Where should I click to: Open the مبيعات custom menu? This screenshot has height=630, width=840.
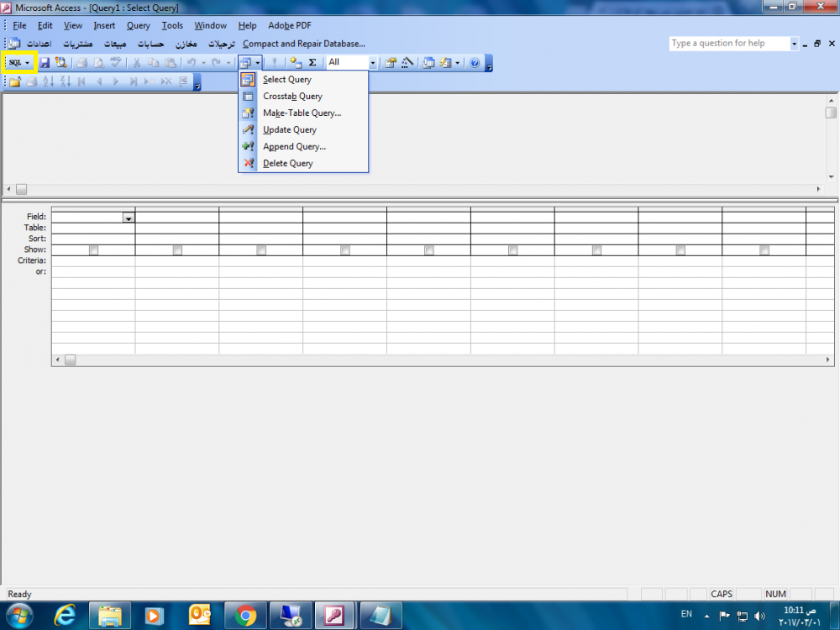click(115, 44)
